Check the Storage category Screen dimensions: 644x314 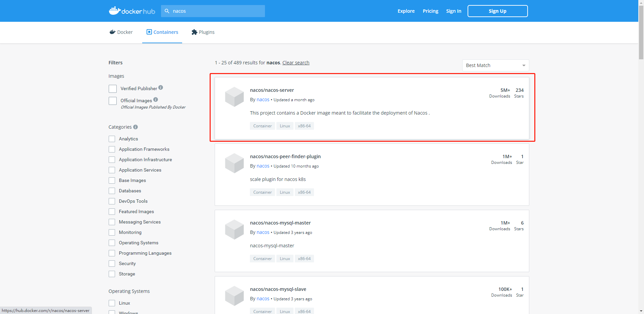tap(112, 274)
